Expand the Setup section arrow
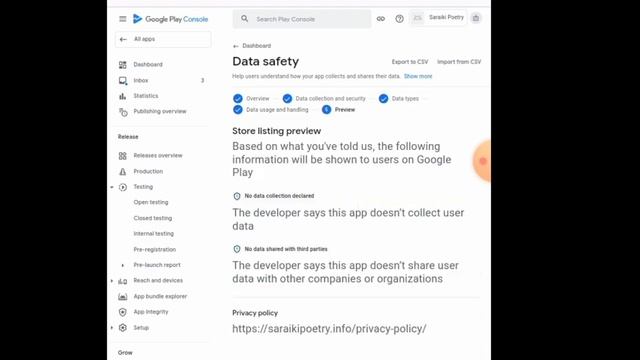Viewport: 640px width, 360px height. (x=112, y=328)
